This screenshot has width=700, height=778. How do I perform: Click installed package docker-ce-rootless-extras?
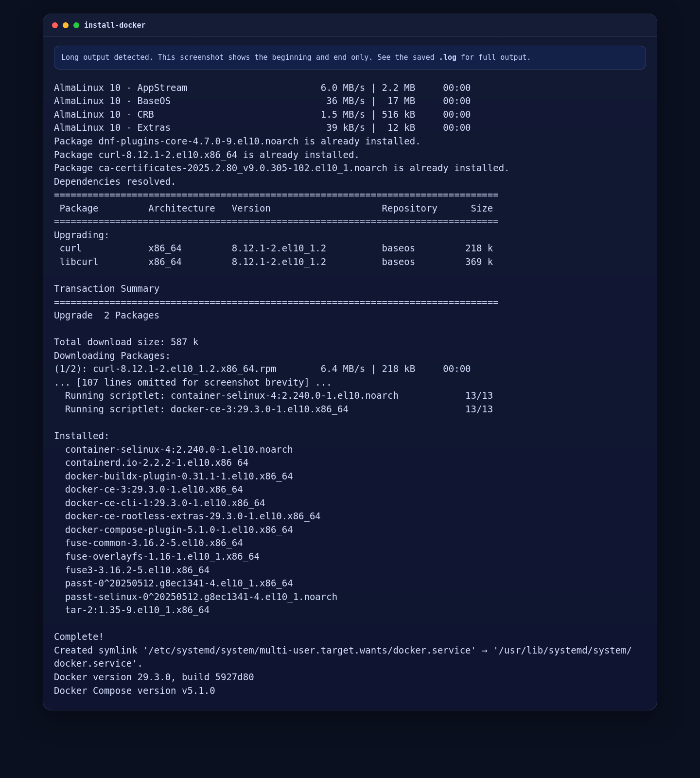click(x=193, y=516)
